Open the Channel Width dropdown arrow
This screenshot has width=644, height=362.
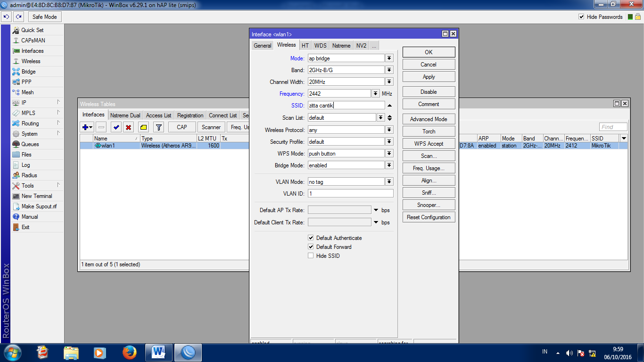click(x=389, y=82)
